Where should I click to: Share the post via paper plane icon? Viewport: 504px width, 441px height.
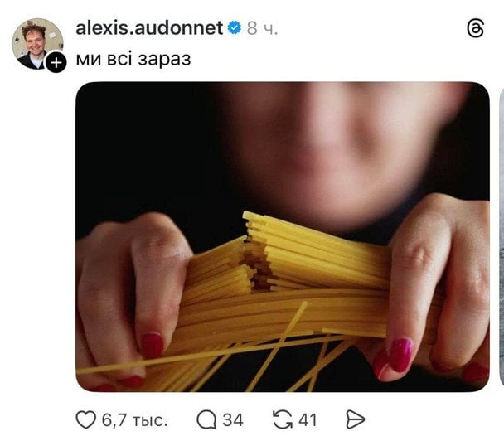point(355,419)
